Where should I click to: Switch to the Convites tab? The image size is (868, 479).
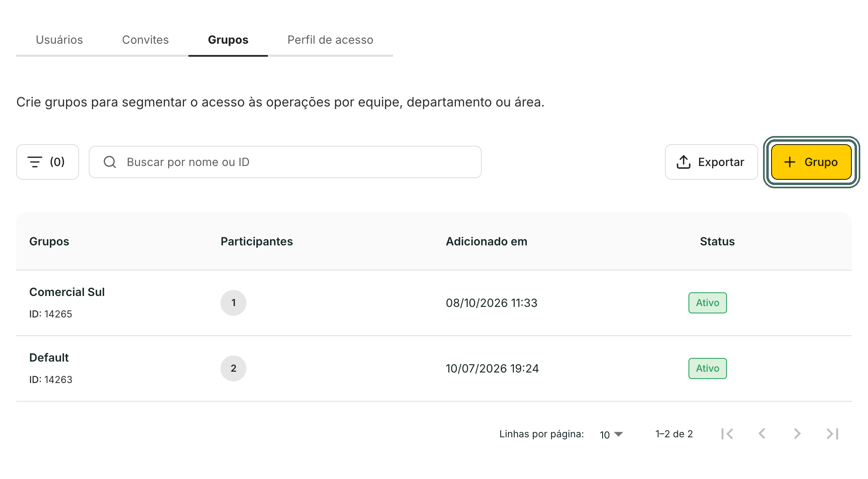tap(145, 40)
